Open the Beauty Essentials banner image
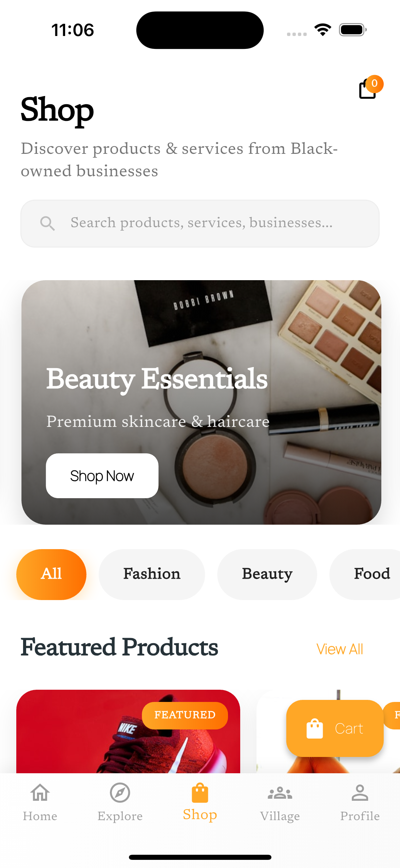 (201, 402)
